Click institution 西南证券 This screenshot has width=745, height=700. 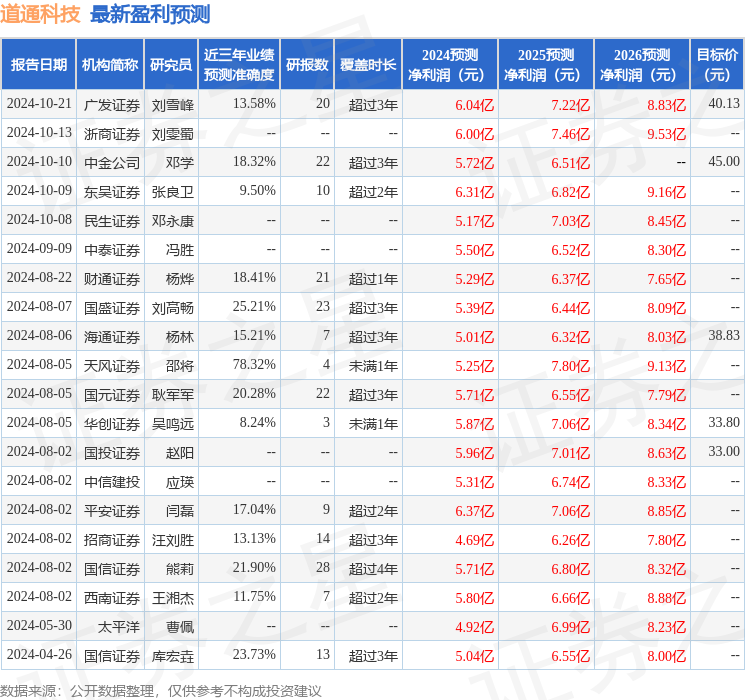[112, 598]
